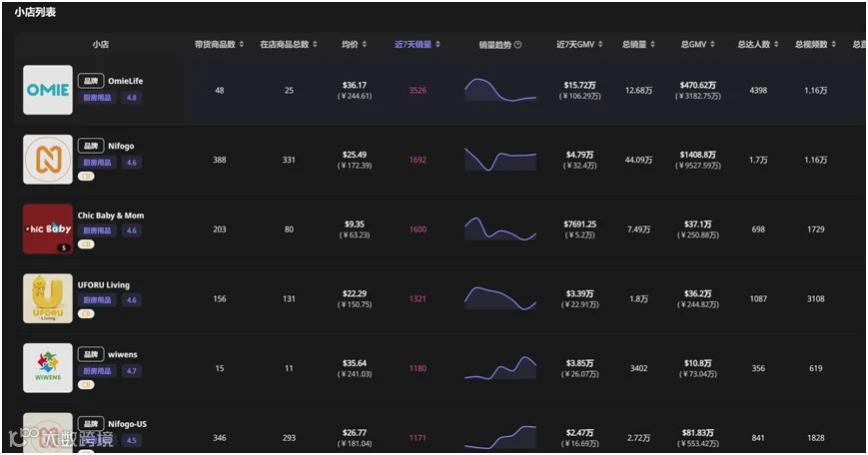Click the CB badge under Nifogo
The height and width of the screenshot is (455, 868).
point(86,177)
